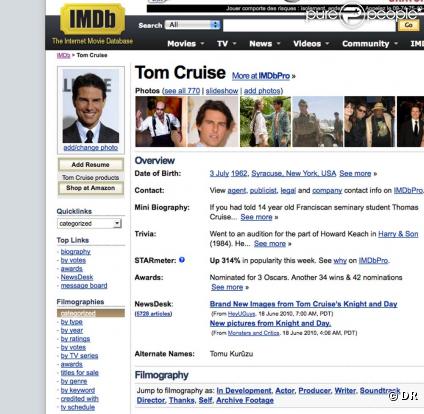Open the sunglasses group photo thumbnail
Image resolution: width=424 pixels, height=414 pixels.
(370, 122)
